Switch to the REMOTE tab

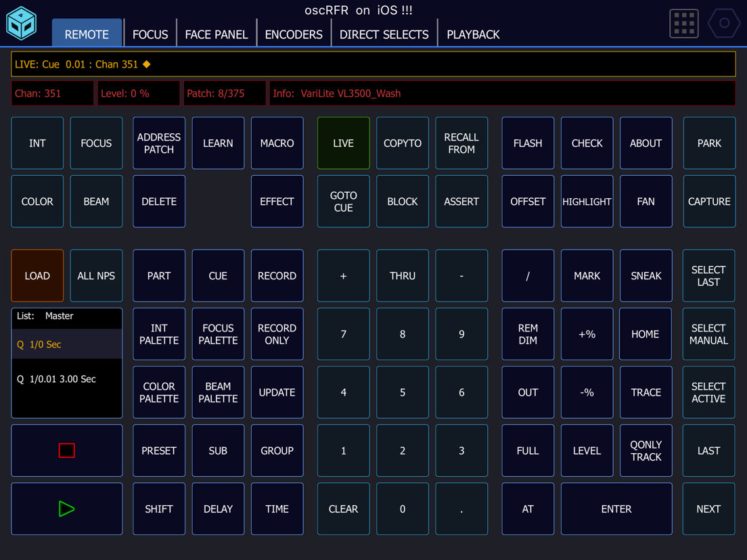87,33
